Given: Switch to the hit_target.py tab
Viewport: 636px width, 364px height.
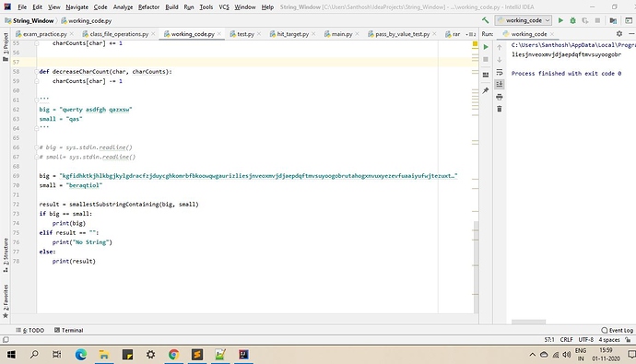Looking at the screenshot, I should (x=292, y=34).
